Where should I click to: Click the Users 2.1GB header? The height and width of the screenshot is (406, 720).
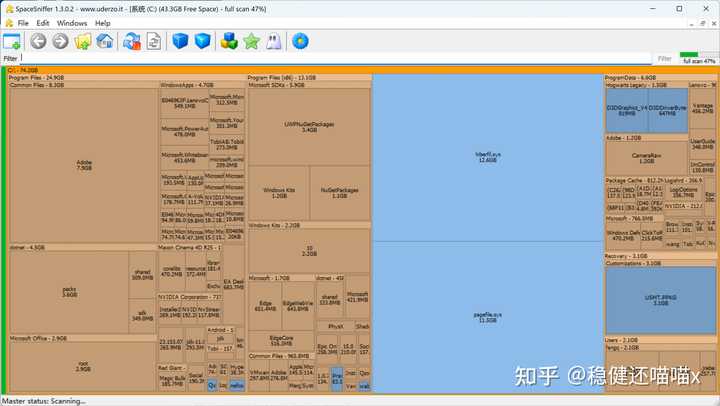[x=660, y=340]
